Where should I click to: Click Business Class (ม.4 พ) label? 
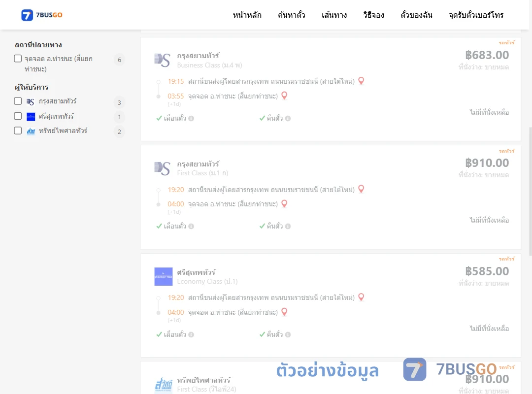pos(210,65)
